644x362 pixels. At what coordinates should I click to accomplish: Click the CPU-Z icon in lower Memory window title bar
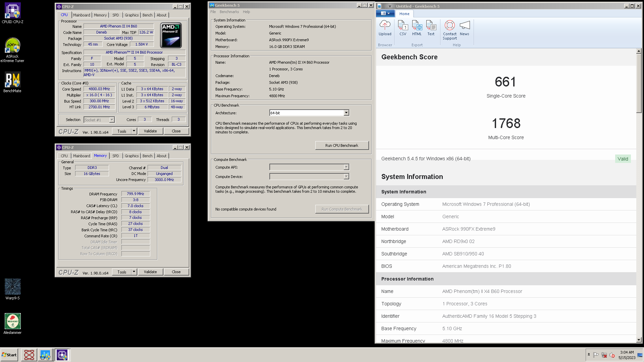[x=59, y=147]
